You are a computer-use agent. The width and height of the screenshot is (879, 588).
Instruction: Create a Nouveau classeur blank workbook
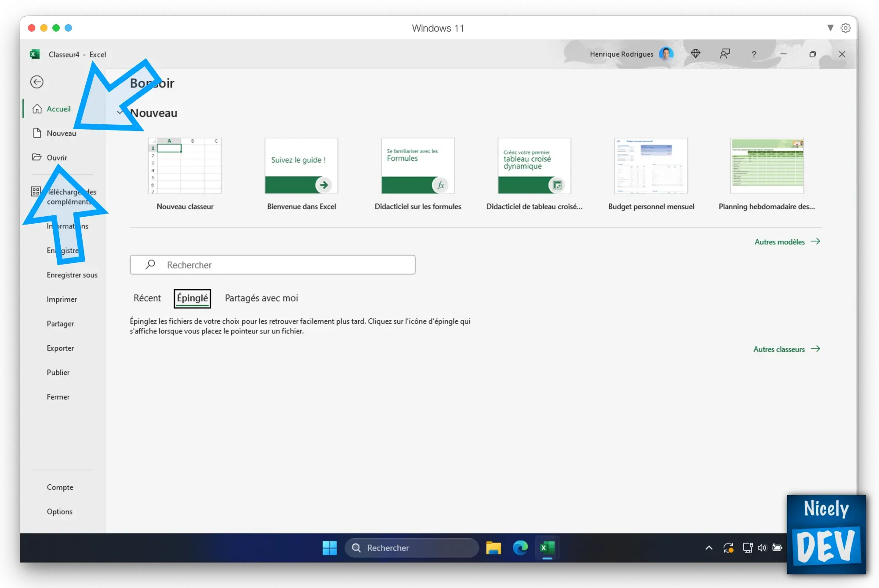click(185, 174)
